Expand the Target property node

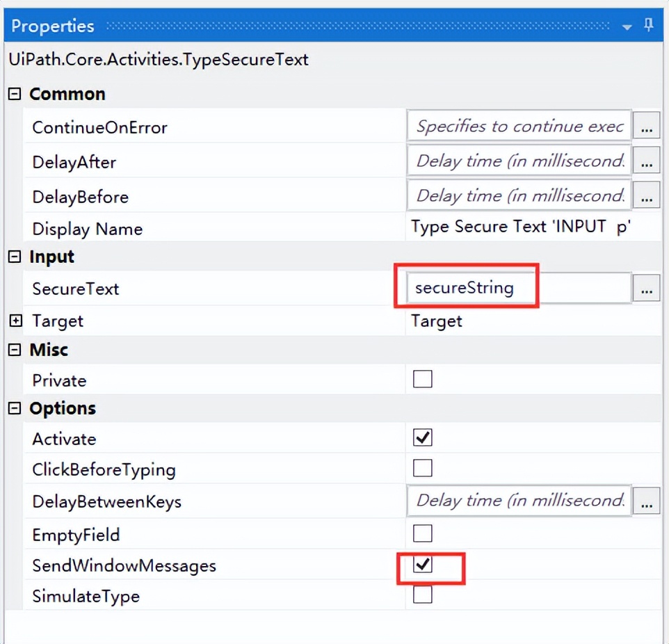click(16, 321)
